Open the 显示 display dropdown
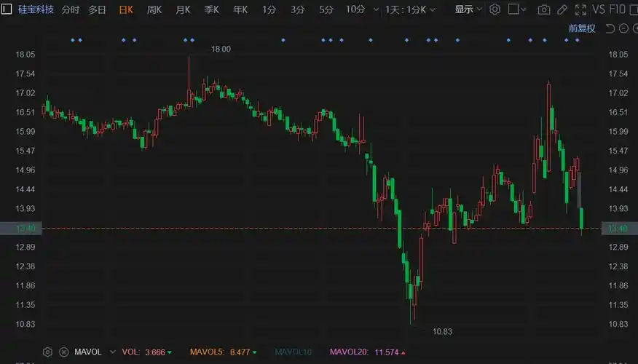The height and width of the screenshot is (364, 638). click(x=468, y=9)
